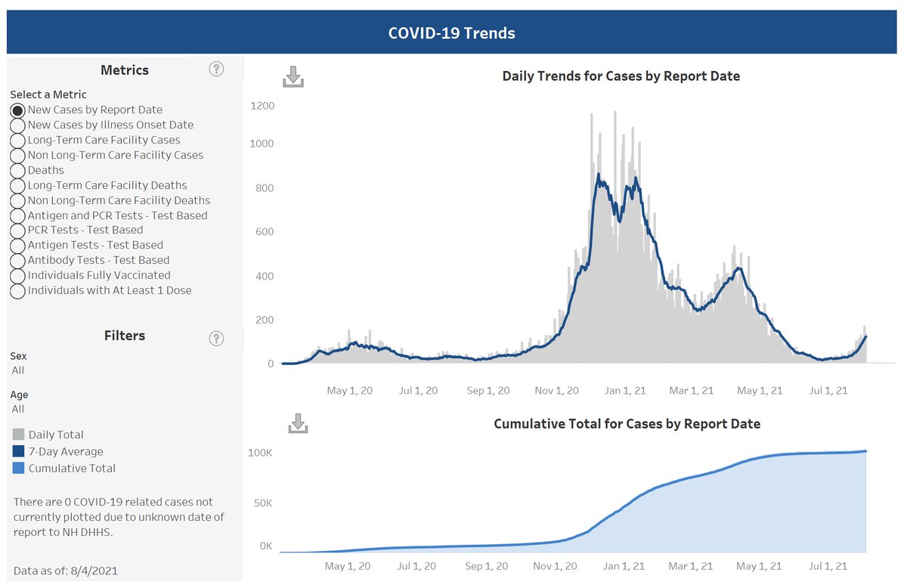Select Non Long-Term Care Facility Deaths
This screenshot has height=588, width=907.
pos(17,200)
